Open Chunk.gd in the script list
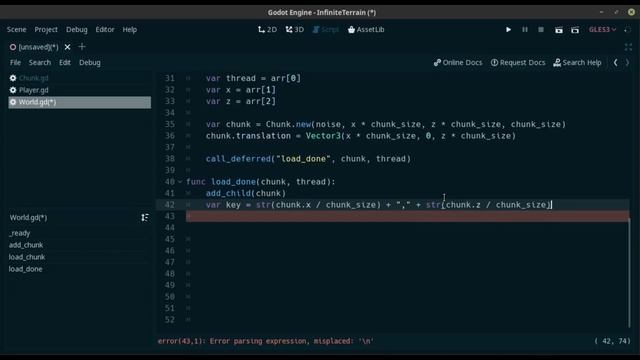640x360 pixels. [x=80, y=78]
